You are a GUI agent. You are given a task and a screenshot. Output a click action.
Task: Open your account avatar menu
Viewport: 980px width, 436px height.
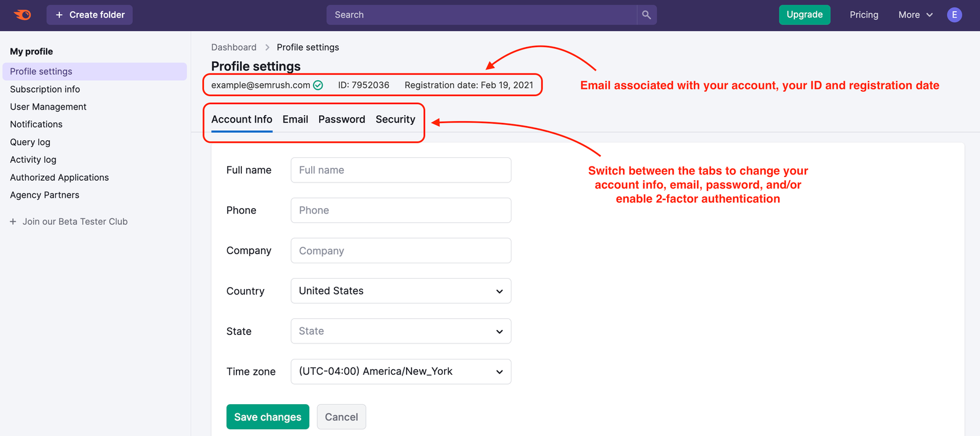pyautogui.click(x=954, y=14)
